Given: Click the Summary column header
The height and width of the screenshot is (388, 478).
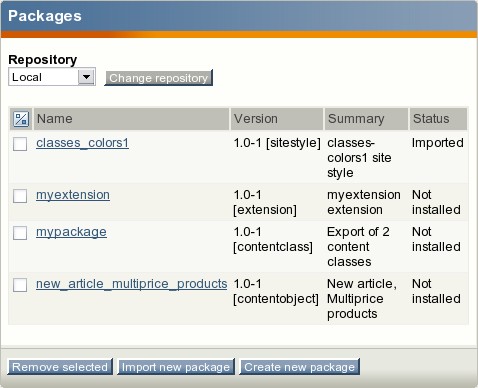Looking at the screenshot, I should (366, 119).
